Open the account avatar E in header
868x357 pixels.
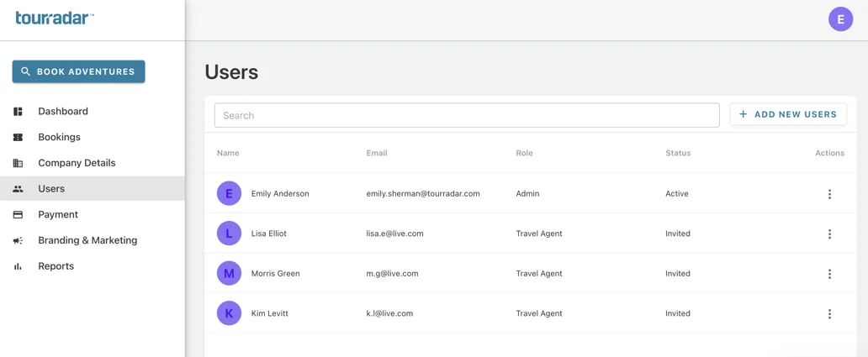click(840, 19)
